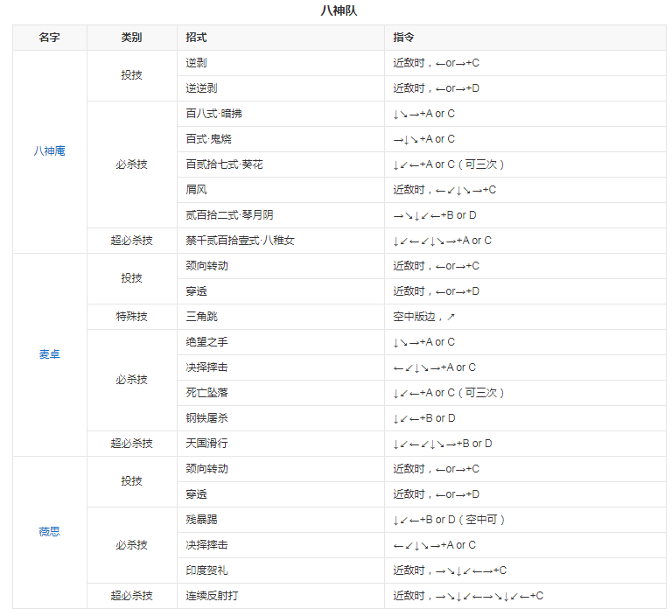Open the 薇思 character link
Viewport: 672px width, 616px height.
click(x=49, y=532)
